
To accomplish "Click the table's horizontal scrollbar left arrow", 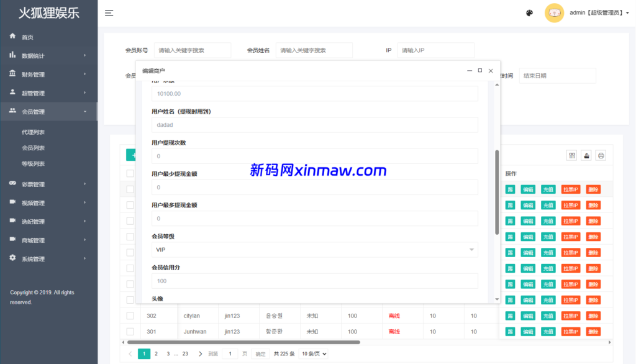I will click(124, 342).
